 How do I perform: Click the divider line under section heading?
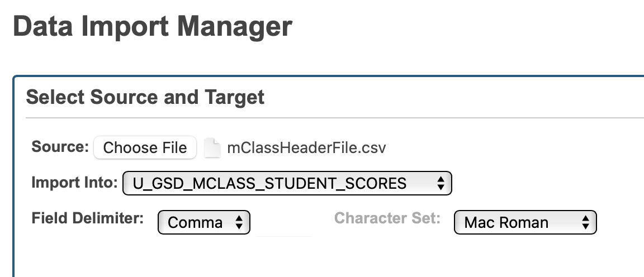coord(335,118)
